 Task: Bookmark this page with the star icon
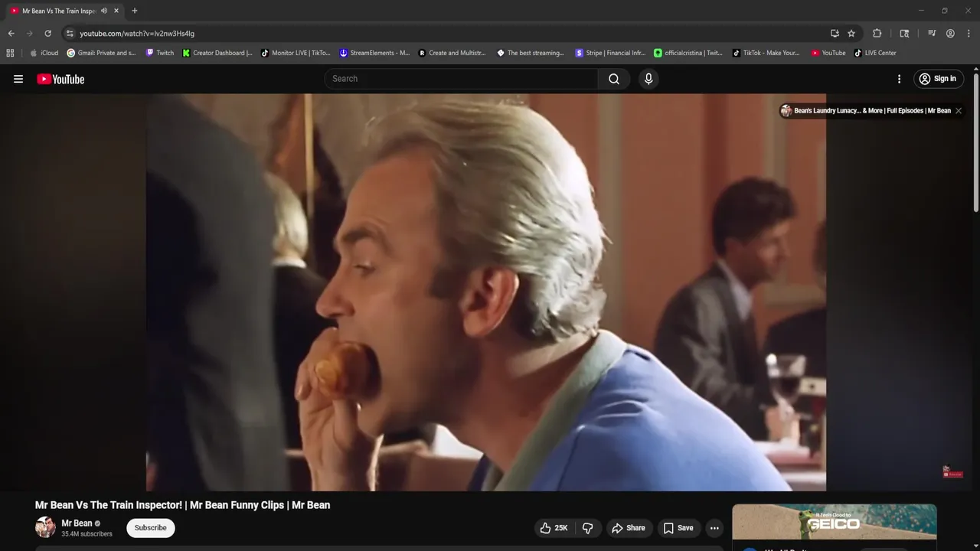tap(851, 34)
